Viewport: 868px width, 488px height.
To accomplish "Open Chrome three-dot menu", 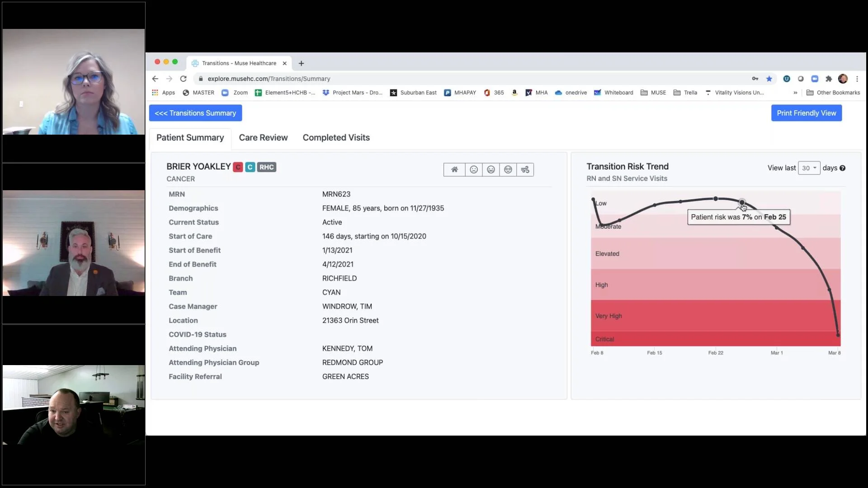I will pyautogui.click(x=857, y=79).
